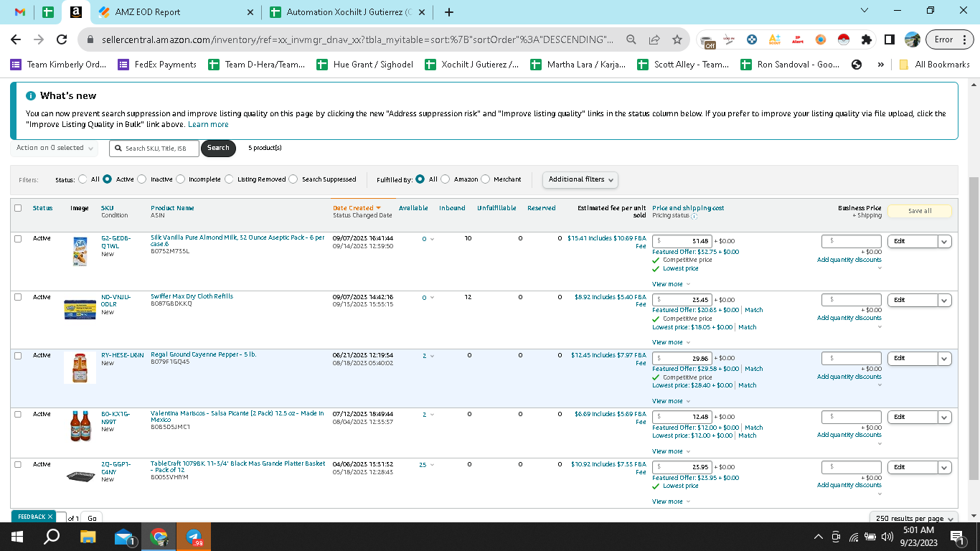Open the IP Alert extension
The image size is (980, 551).
[797, 39]
